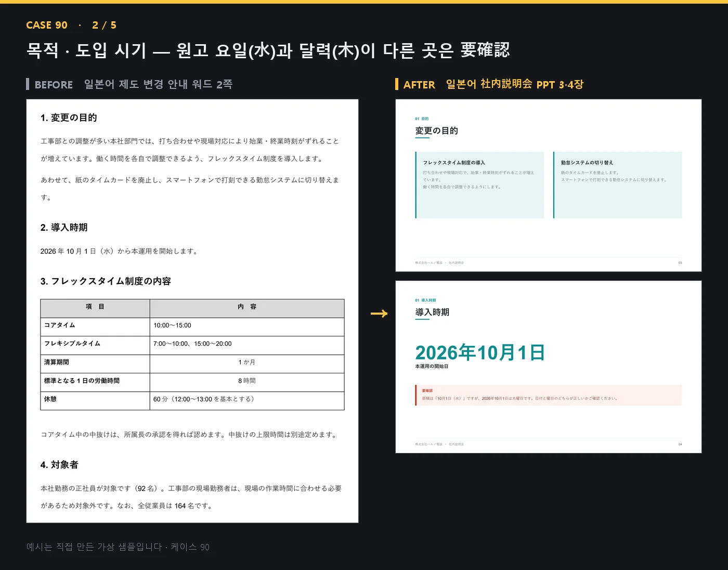
Task: Select the "導入時期" slide thumbnail
Action: 549,367
